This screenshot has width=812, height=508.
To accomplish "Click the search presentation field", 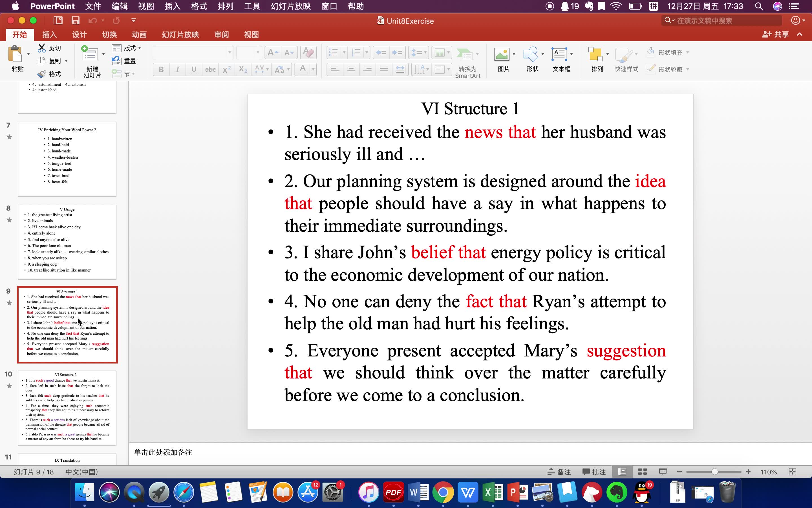I will tap(721, 21).
